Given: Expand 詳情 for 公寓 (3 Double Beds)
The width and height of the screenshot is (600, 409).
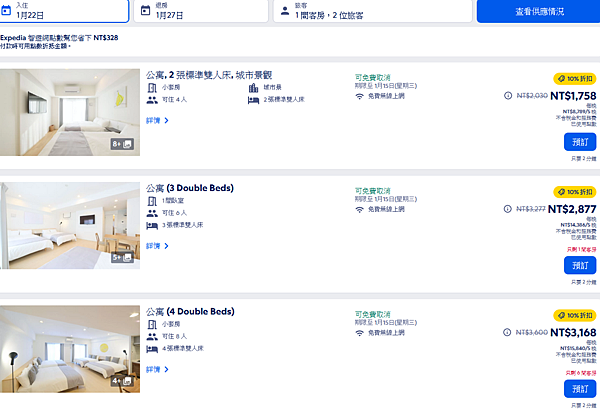Looking at the screenshot, I should click(157, 244).
